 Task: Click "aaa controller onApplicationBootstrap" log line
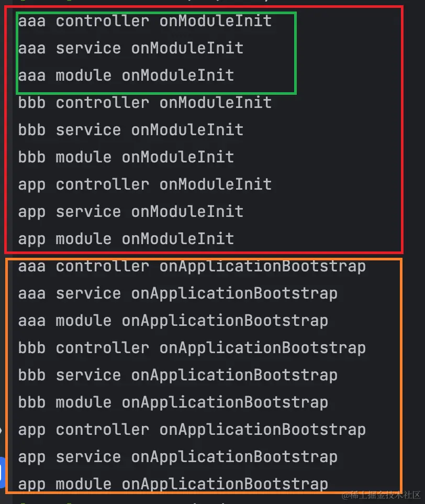point(192,267)
